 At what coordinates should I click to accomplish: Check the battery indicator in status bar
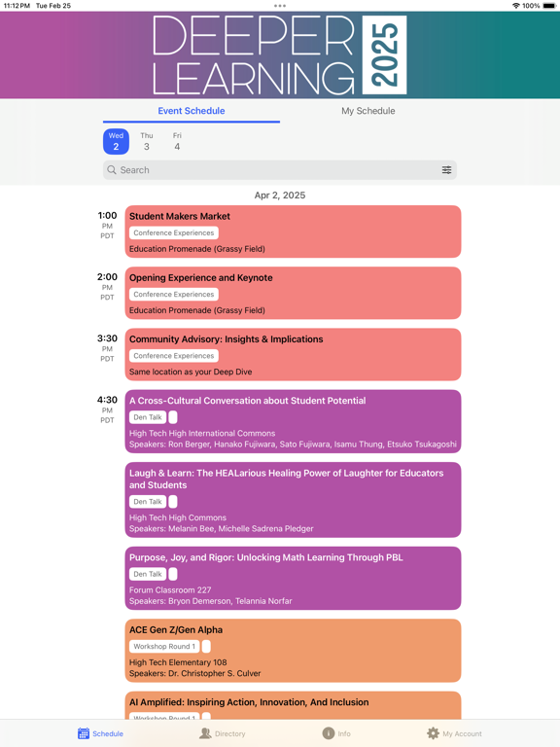coord(549,6)
